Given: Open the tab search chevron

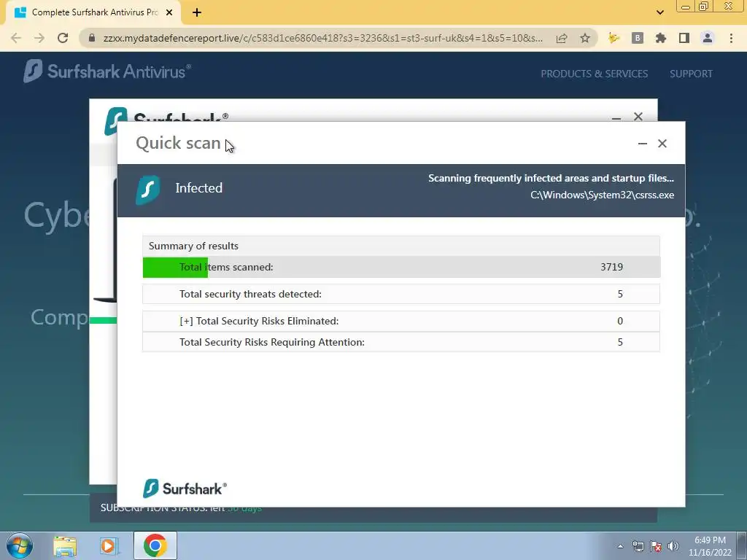Looking at the screenshot, I should coord(659,12).
